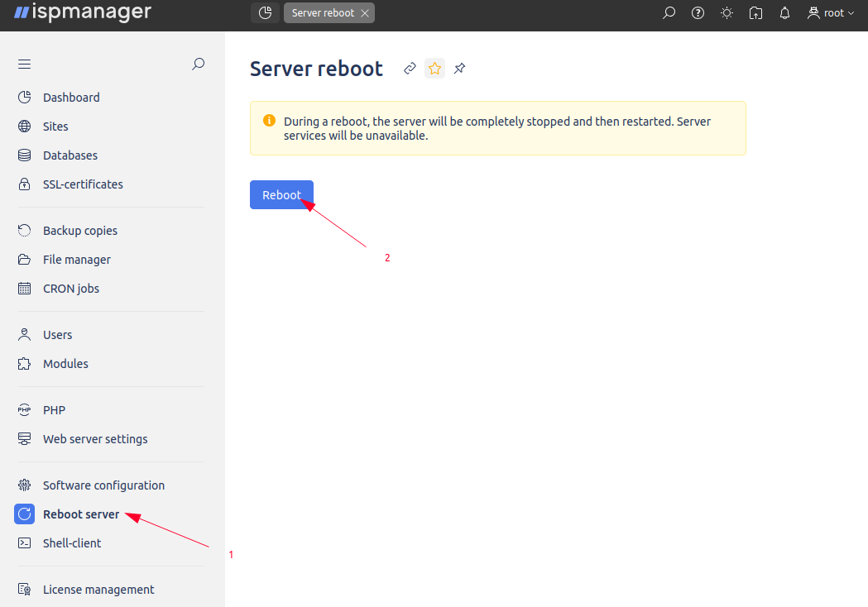The height and width of the screenshot is (607, 868).
Task: Close the Server reboot tab
Action: tap(365, 13)
